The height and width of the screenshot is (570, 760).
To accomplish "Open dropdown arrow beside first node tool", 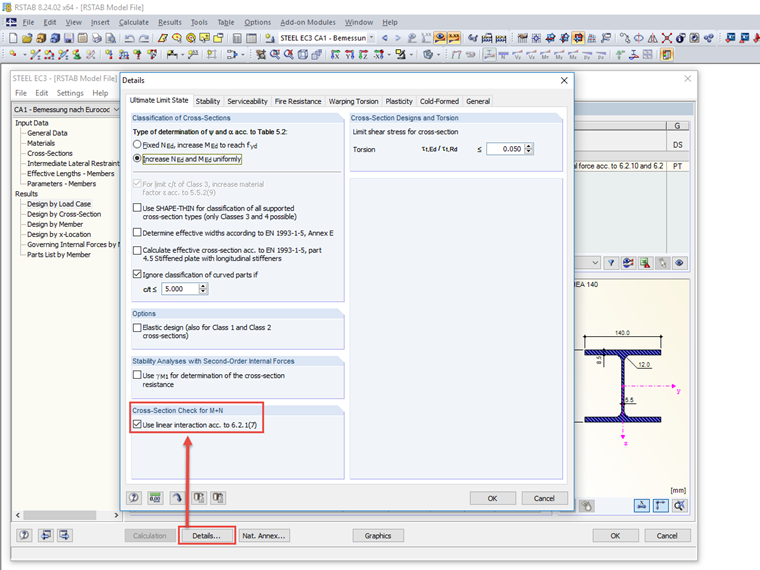I will point(24,54).
